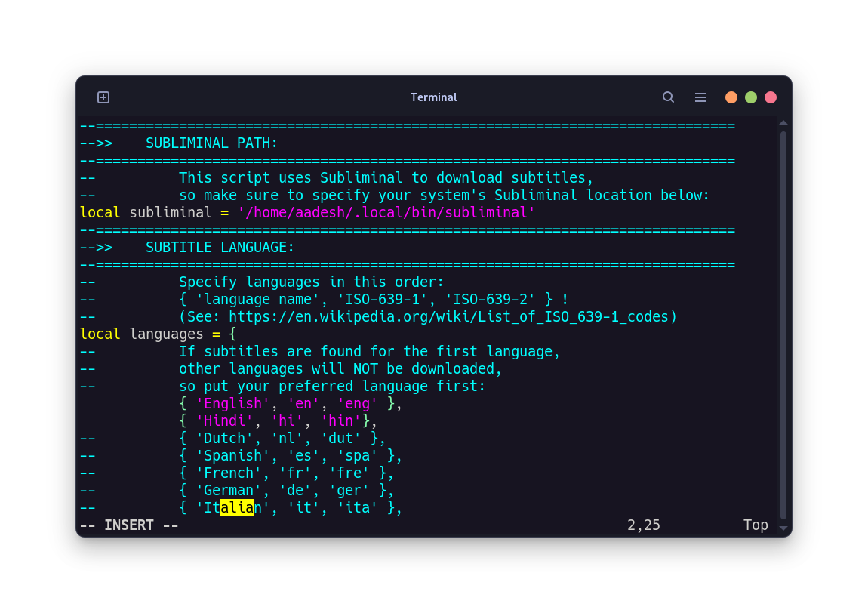
Task: Click the green window control circle
Action: pyautogui.click(x=750, y=97)
